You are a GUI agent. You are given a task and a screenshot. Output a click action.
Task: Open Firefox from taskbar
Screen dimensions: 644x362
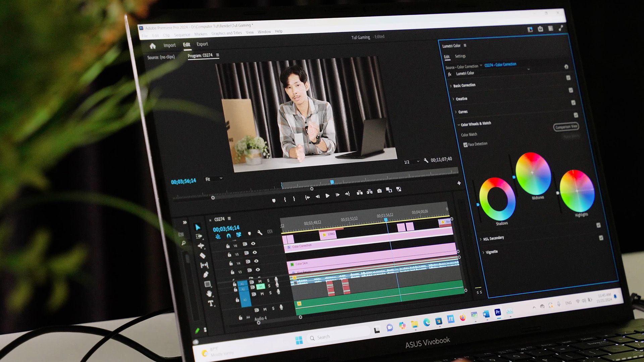(463, 317)
